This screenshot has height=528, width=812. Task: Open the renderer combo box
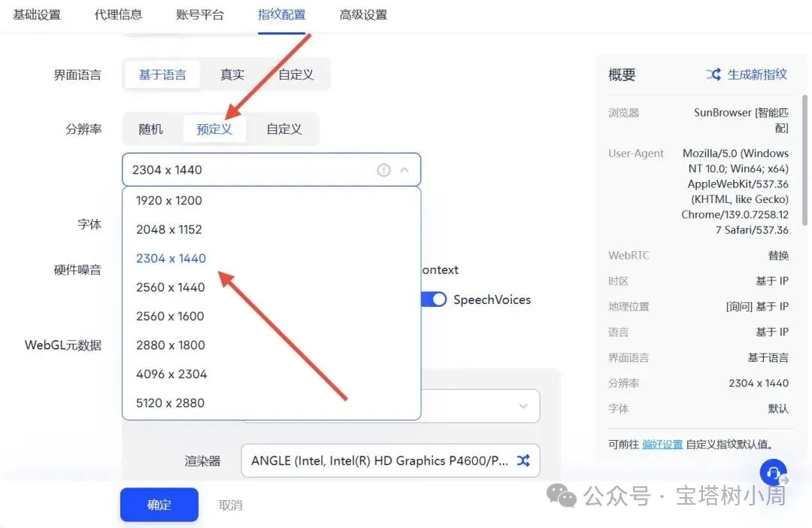point(390,460)
